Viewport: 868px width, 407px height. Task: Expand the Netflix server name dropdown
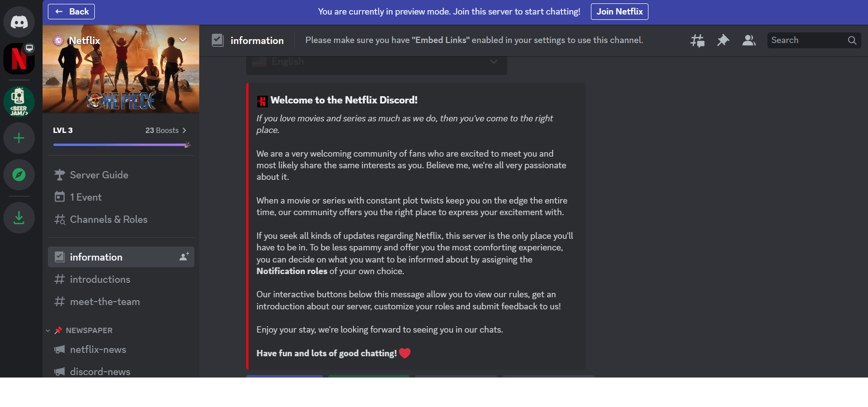coord(183,40)
